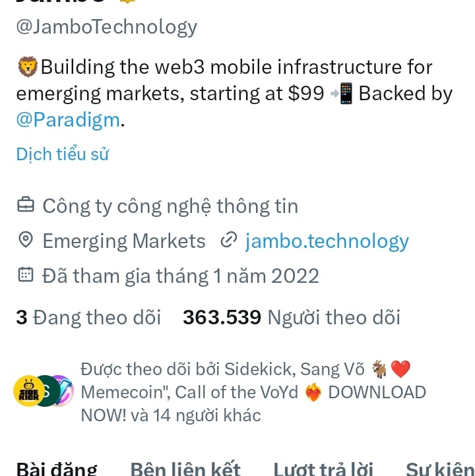Click the calendar joined-date icon
Image resolution: width=475 pixels, height=476 pixels.
pyautogui.click(x=26, y=275)
